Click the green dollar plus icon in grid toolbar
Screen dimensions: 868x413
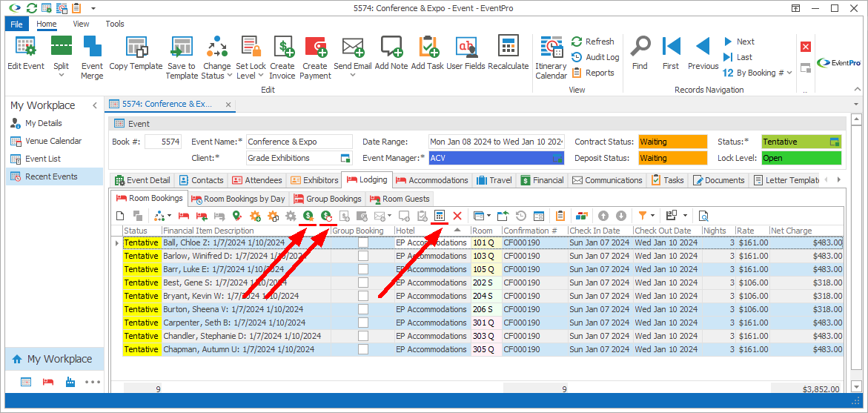(309, 215)
